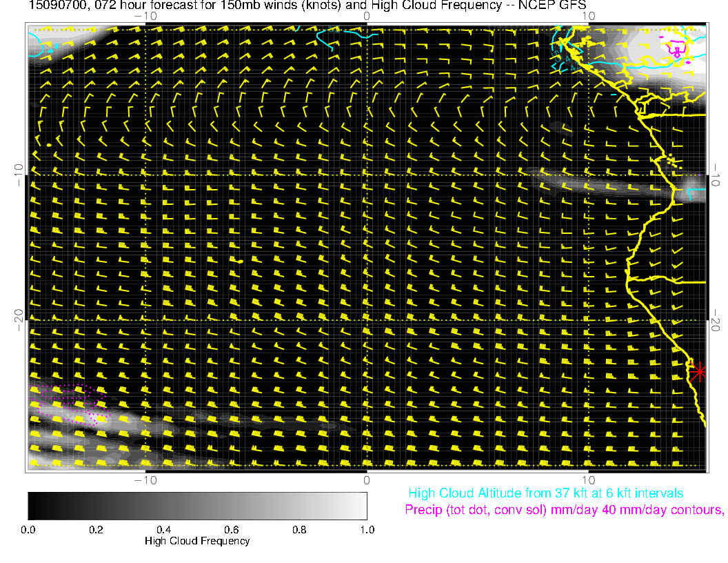Select the "-20" latitude label on the left axis

19,315
